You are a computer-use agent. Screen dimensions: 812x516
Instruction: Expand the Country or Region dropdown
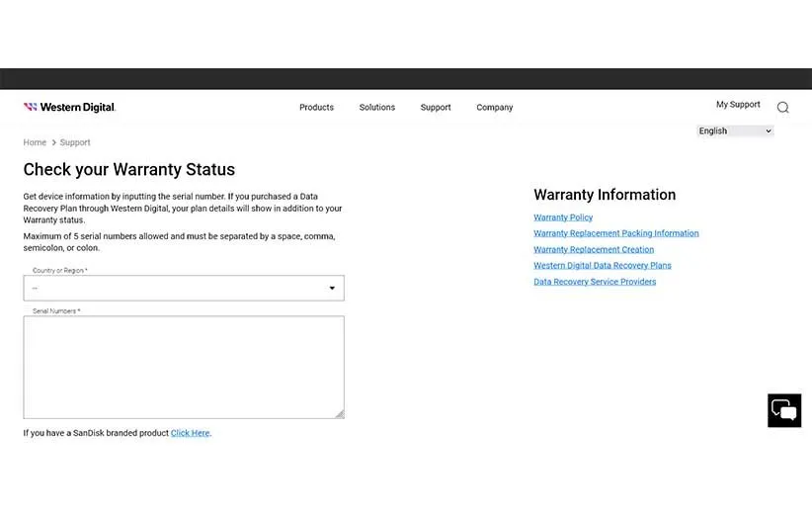[184, 288]
